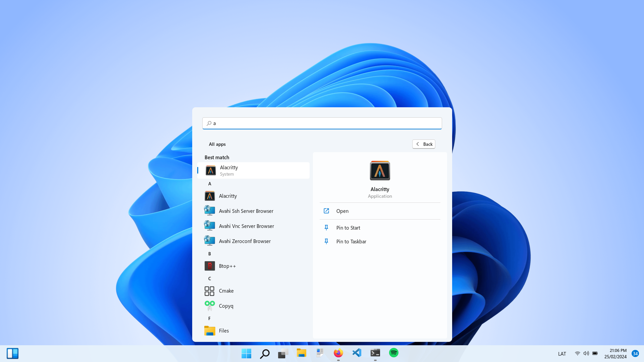Open the text editor taskbar icon
Screen dimensions: 644x362
click(320, 353)
